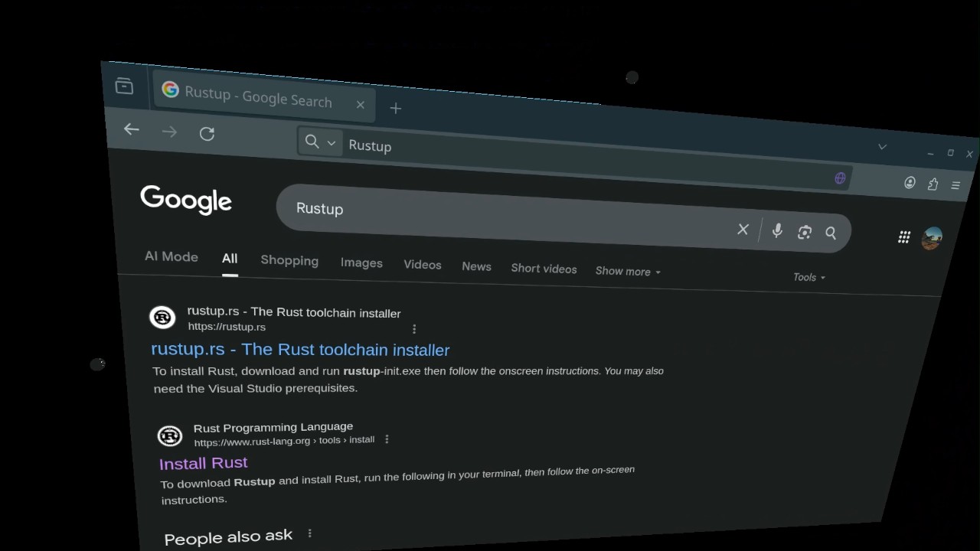980x551 pixels.
Task: Open the browser hamburger menu
Action: (955, 185)
